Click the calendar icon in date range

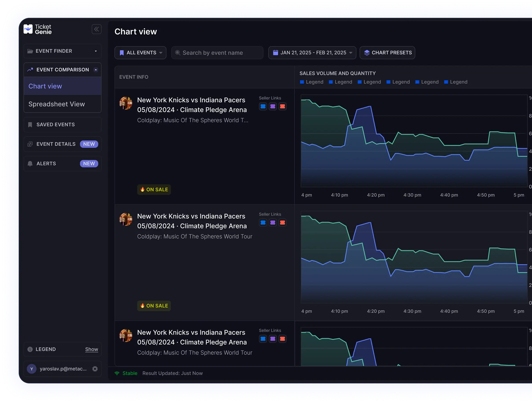click(x=276, y=53)
